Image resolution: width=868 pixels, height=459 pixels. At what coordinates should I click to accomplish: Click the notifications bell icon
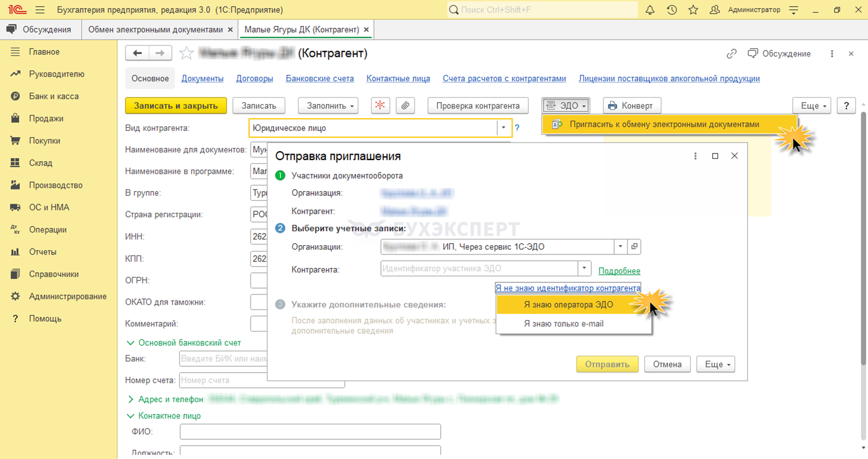650,10
